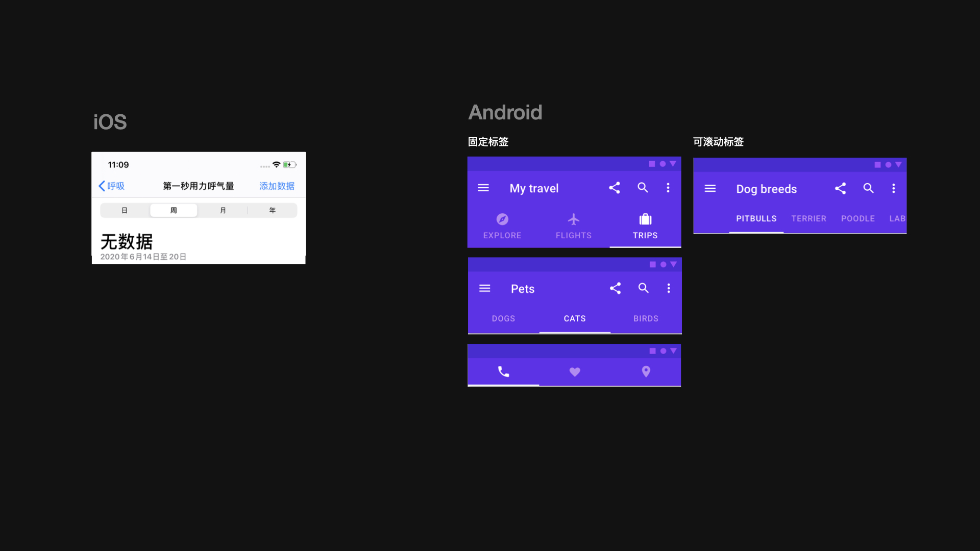Select FLIGHTS tab in My travel
This screenshot has height=551, width=980.
[574, 227]
